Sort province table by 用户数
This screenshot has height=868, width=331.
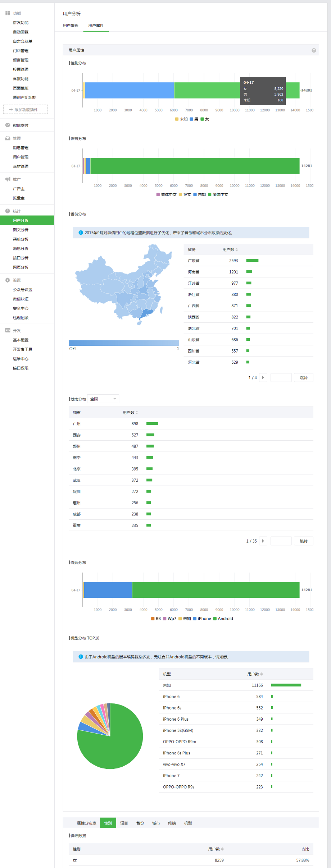pyautogui.click(x=230, y=249)
